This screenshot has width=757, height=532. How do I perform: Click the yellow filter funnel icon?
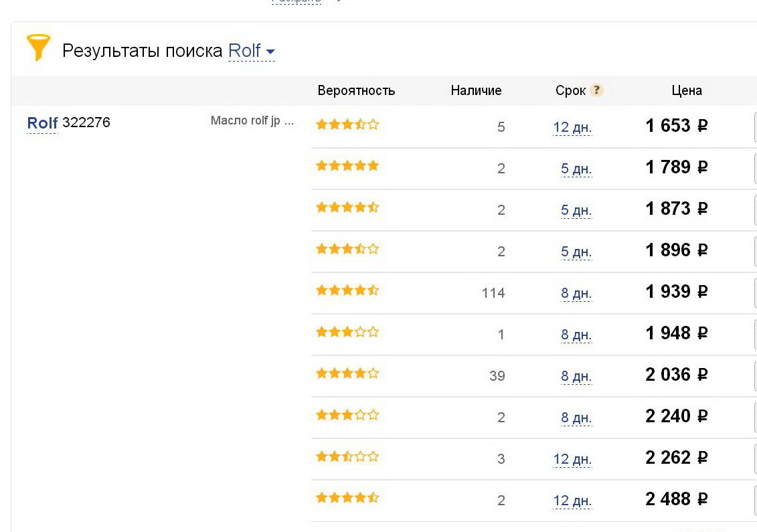pos(38,48)
